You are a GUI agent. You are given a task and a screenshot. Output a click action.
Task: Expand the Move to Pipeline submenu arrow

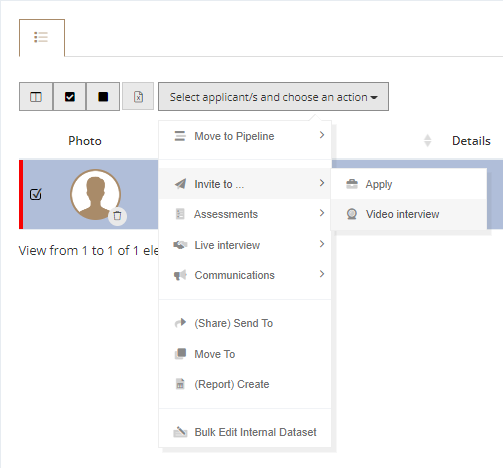coord(322,135)
